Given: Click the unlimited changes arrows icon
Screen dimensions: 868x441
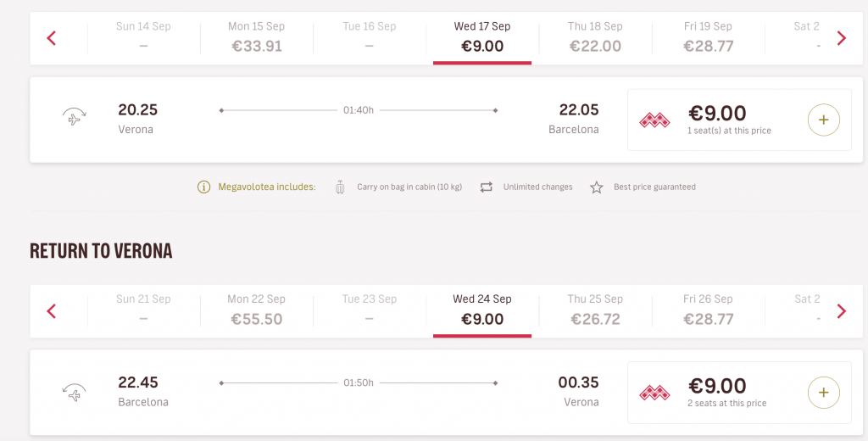Looking at the screenshot, I should (486, 187).
